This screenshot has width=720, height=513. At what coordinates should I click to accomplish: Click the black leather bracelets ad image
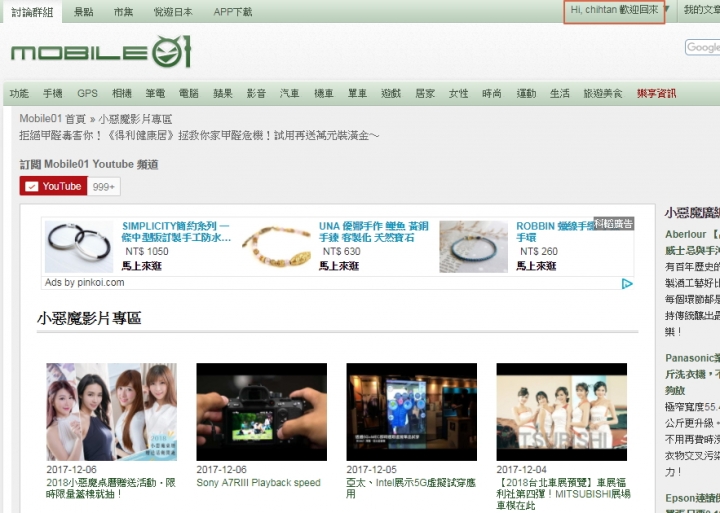coord(79,247)
